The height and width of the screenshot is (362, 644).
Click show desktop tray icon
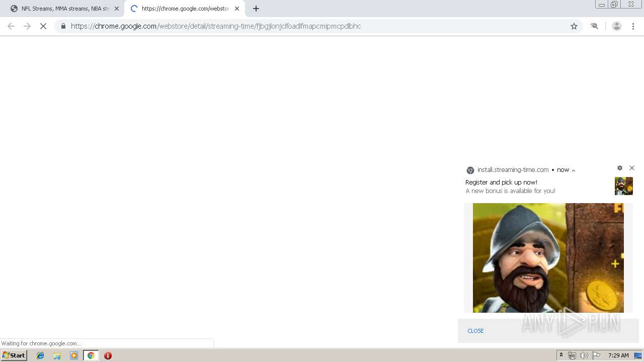pyautogui.click(x=638, y=355)
